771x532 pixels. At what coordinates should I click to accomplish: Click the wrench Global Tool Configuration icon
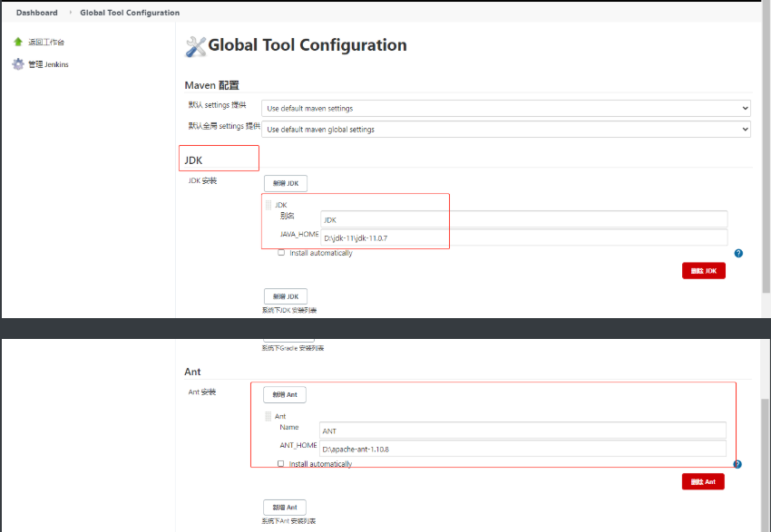tap(195, 46)
